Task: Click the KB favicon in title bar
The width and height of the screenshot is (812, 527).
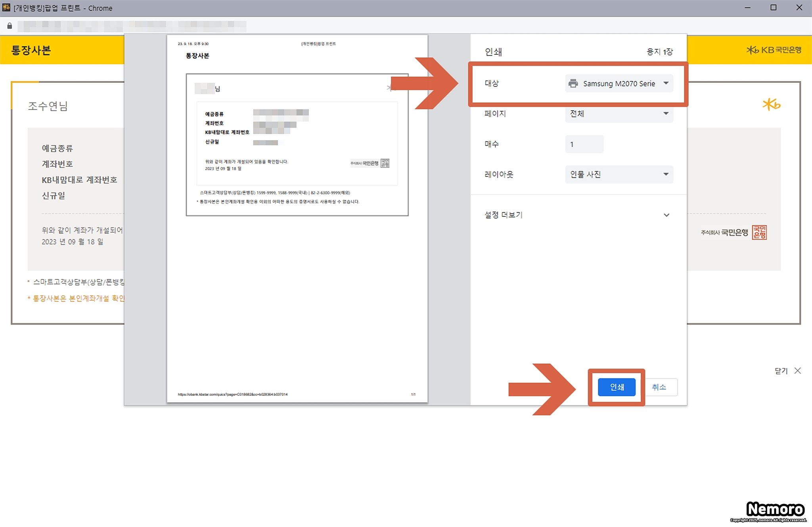Action: (x=6, y=8)
